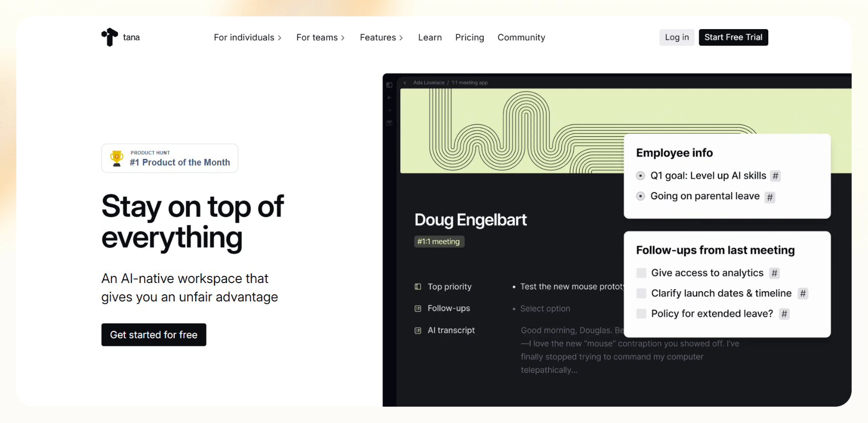Click the AI transcript field icon
The height and width of the screenshot is (423, 868).
pyautogui.click(x=418, y=331)
